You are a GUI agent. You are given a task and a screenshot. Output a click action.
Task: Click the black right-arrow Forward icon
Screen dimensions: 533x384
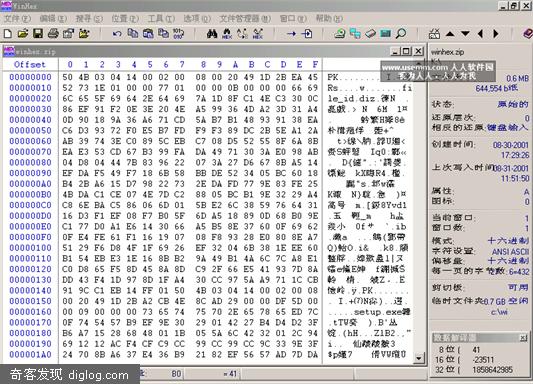[x=496, y=34]
